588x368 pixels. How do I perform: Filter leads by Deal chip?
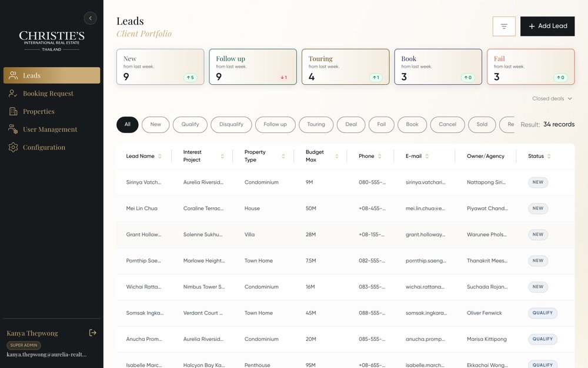(x=351, y=125)
